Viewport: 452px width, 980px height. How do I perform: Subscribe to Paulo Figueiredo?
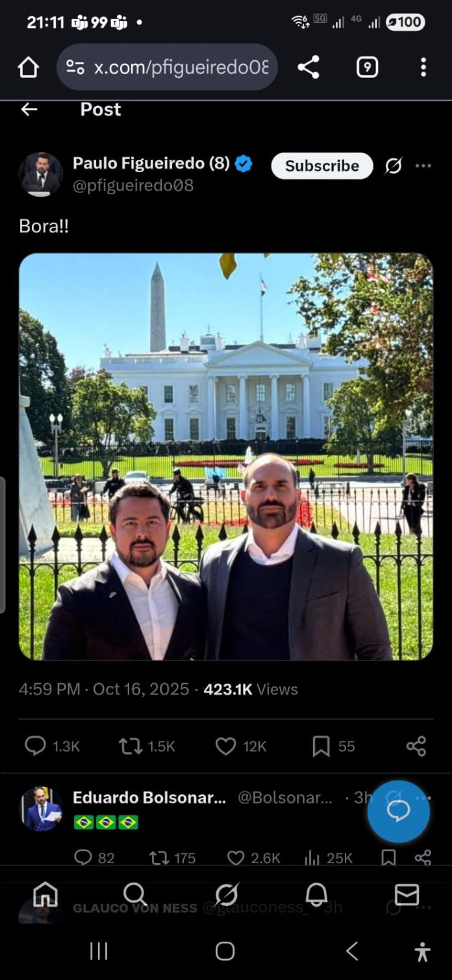322,166
